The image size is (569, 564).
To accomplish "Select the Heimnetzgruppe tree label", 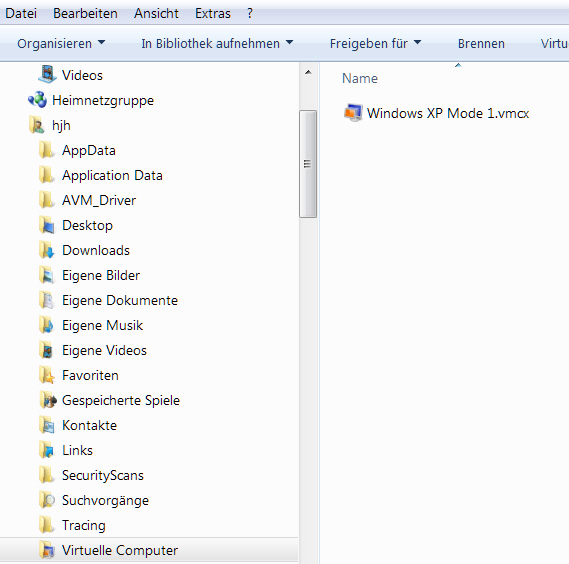I will (103, 100).
